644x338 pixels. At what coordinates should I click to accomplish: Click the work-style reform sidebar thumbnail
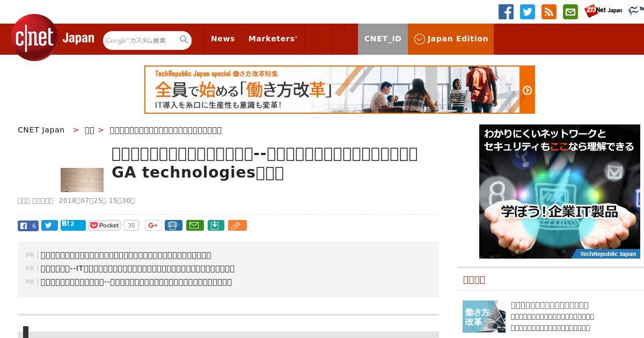[484, 317]
